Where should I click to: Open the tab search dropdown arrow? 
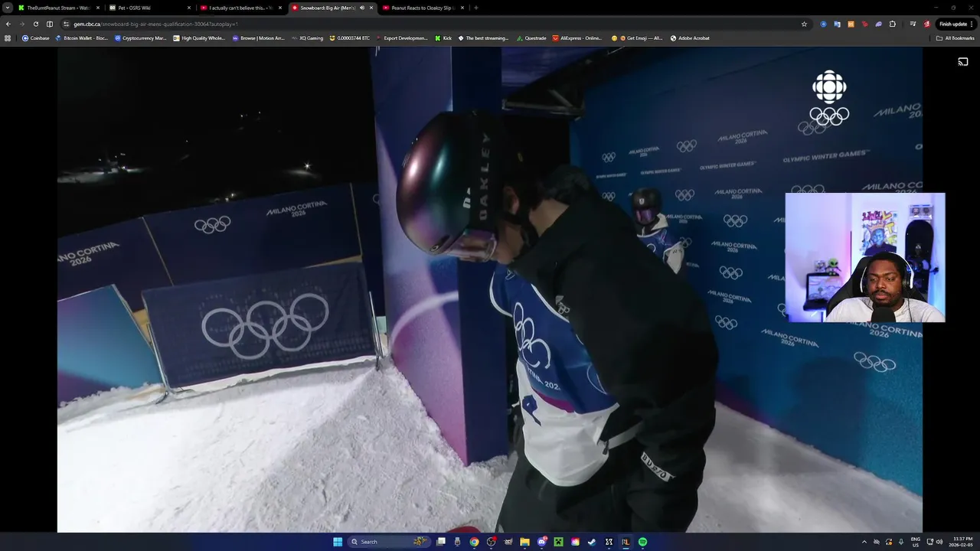[7, 8]
